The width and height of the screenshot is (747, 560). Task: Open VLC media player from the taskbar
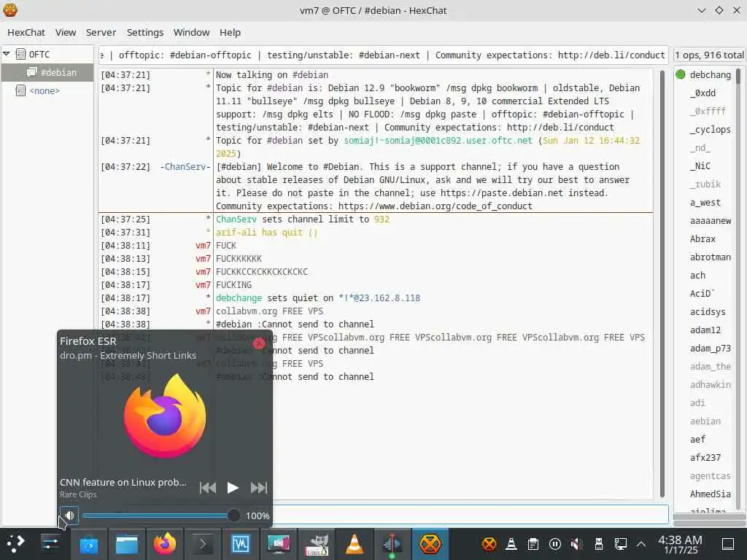point(355,543)
